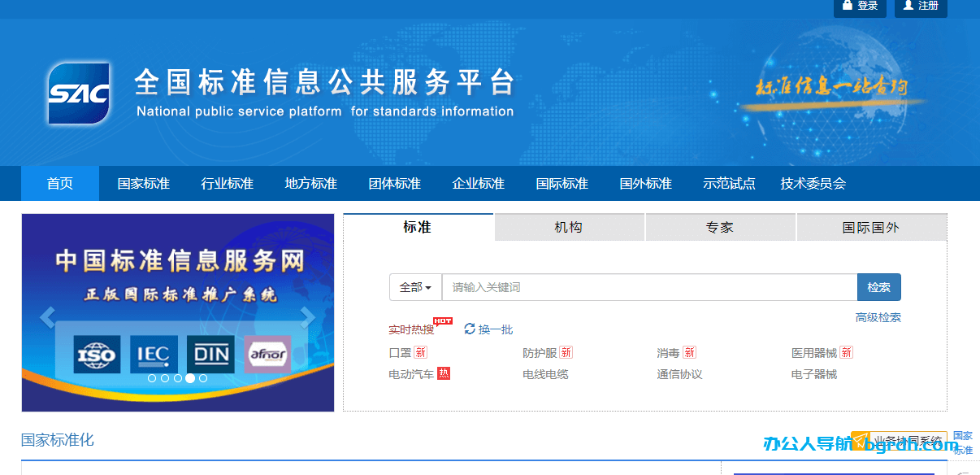Open the 全部 search category dropdown

click(415, 286)
